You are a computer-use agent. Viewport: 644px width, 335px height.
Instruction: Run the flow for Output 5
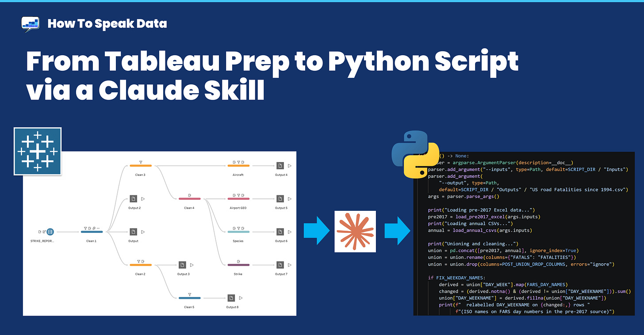click(290, 199)
